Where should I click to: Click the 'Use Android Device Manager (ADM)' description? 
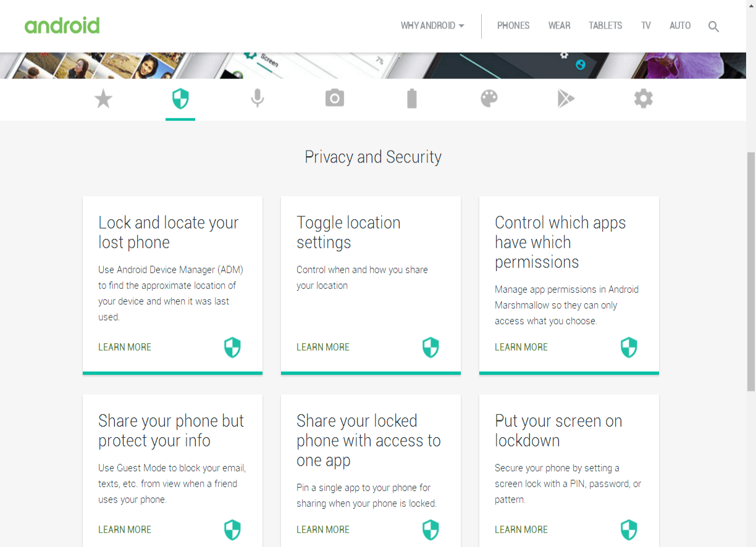[170, 293]
